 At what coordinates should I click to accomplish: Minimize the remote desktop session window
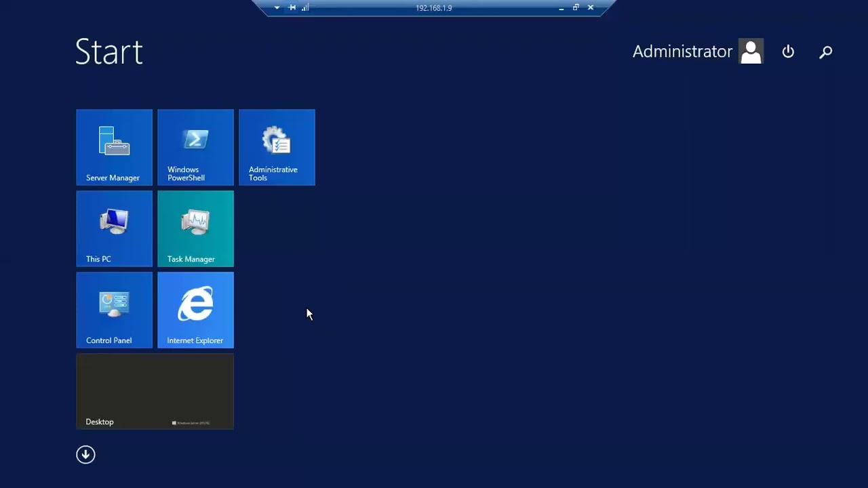[x=561, y=8]
